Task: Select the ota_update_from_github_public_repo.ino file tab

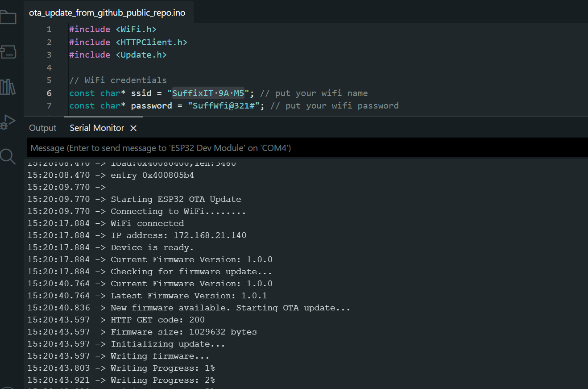Action: pyautogui.click(x=107, y=13)
